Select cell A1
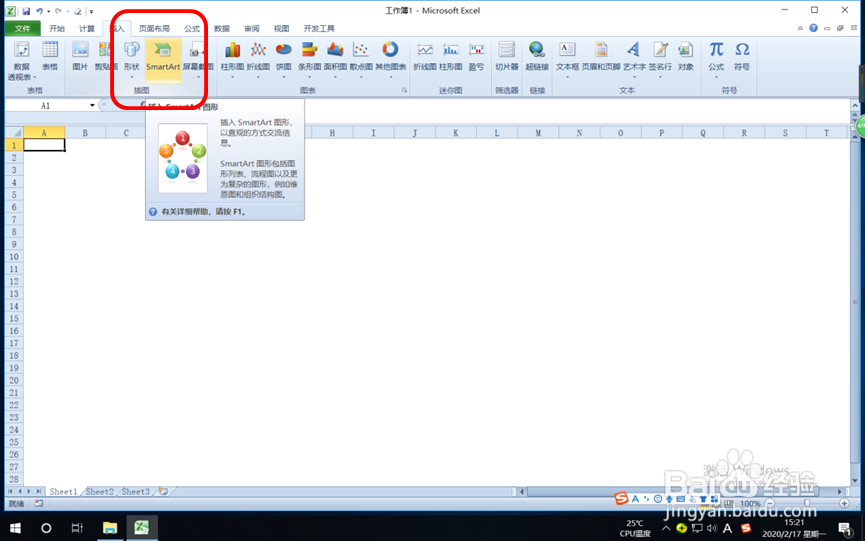This screenshot has height=541, width=865. [44, 145]
